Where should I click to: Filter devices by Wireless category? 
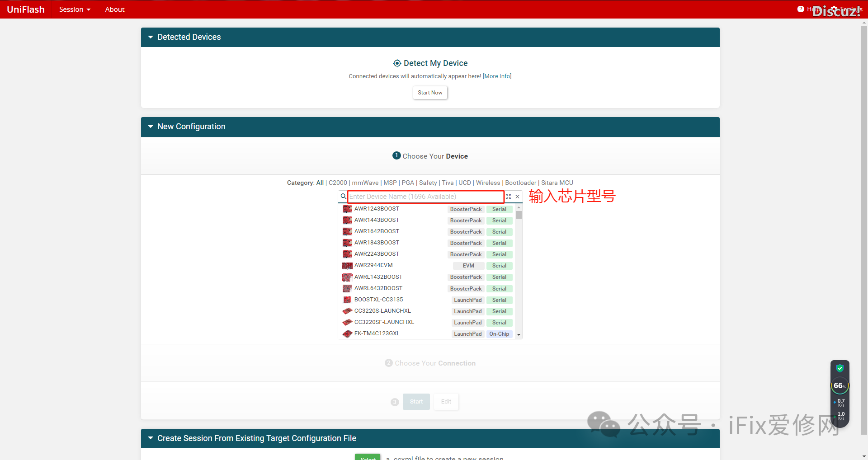tap(488, 183)
